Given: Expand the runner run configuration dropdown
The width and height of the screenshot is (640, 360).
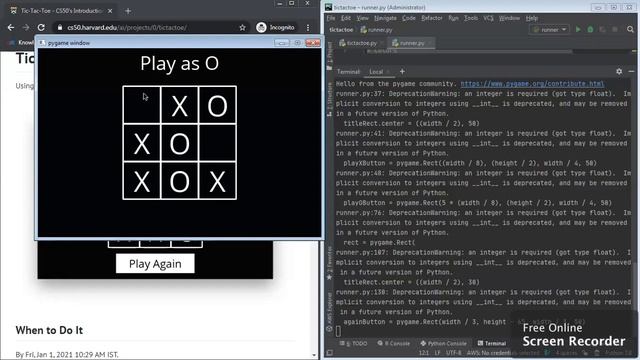Looking at the screenshot, I should (x=549, y=29).
